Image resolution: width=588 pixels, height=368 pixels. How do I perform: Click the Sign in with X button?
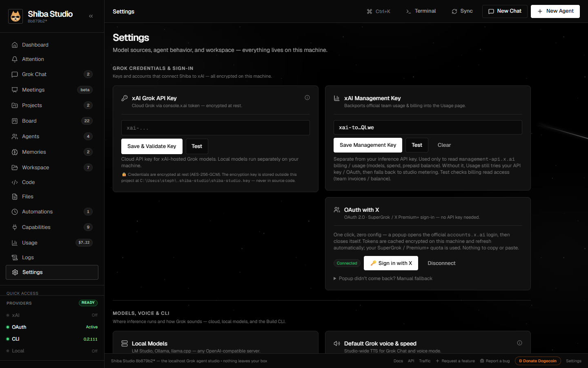[x=391, y=263]
